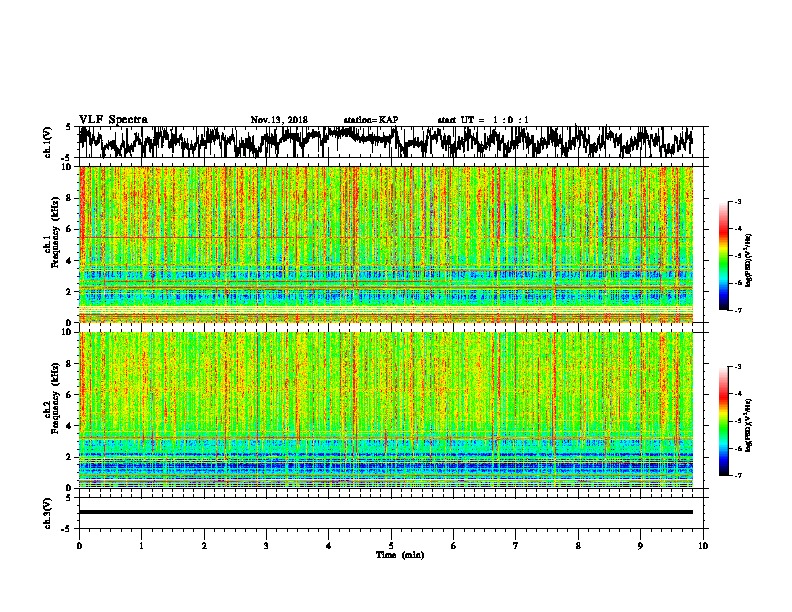Click the ch.2 spectrogram color bar

(x=724, y=421)
